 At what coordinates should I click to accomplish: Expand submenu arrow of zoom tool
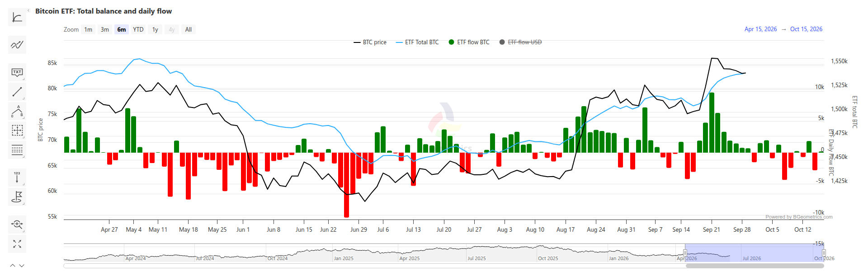pos(24,230)
